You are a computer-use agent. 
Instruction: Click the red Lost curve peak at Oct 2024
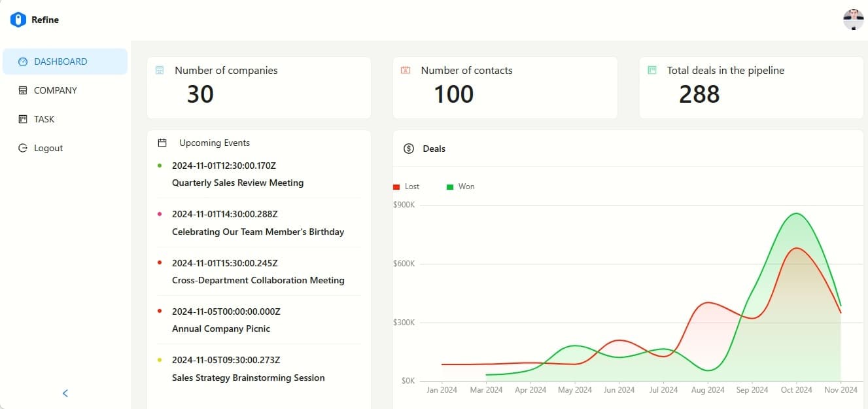pos(796,248)
